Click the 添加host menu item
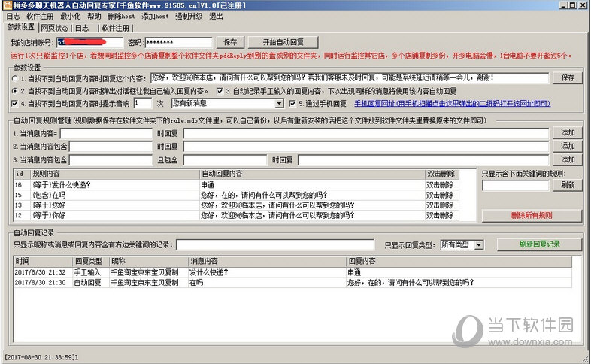This screenshot has height=364, width=591. click(155, 17)
